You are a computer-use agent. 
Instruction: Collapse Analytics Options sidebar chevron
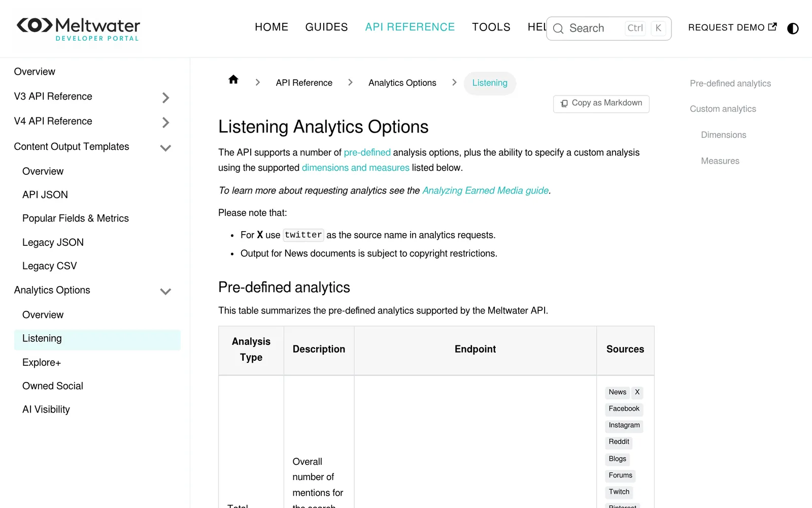[x=165, y=291]
